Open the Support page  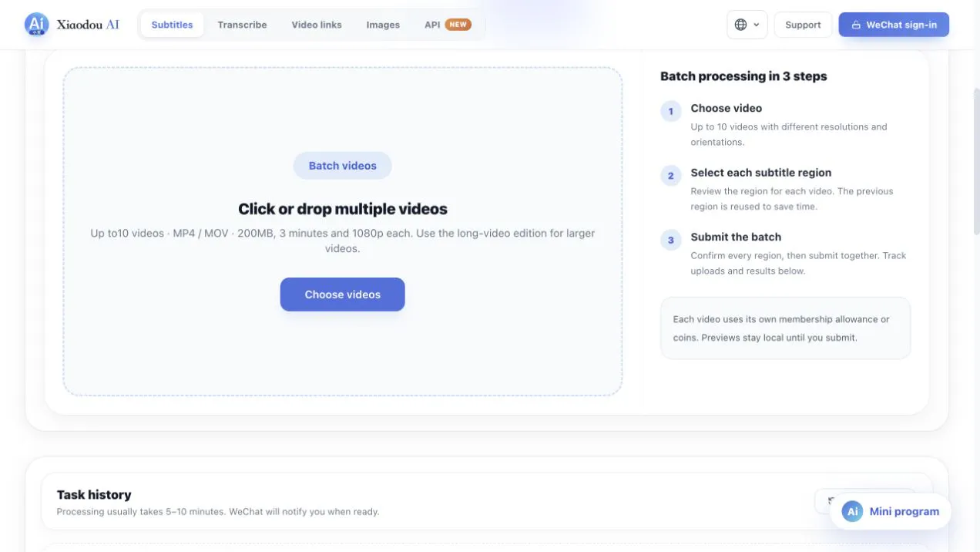pyautogui.click(x=803, y=25)
